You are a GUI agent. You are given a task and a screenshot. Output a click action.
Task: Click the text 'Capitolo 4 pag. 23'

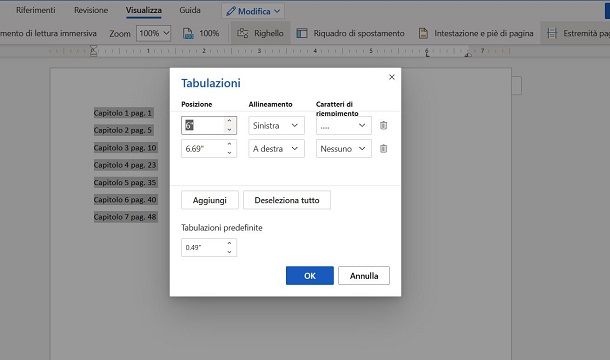[125, 165]
